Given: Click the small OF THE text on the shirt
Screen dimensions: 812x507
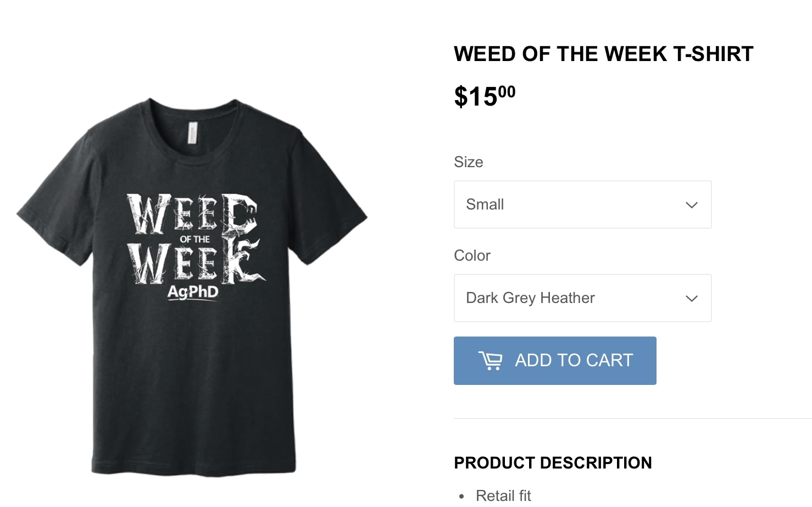Looking at the screenshot, I should pos(195,239).
